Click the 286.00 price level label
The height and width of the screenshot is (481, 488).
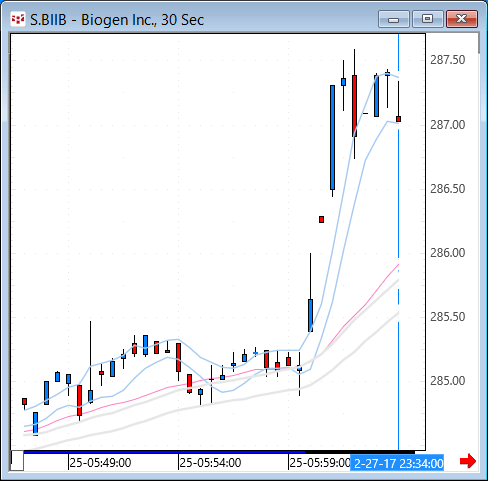(447, 253)
